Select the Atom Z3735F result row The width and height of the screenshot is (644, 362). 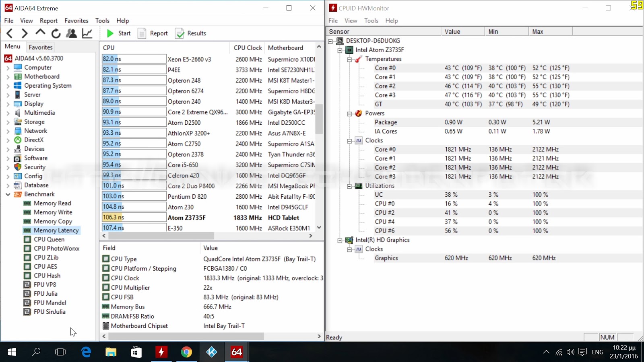click(x=208, y=218)
